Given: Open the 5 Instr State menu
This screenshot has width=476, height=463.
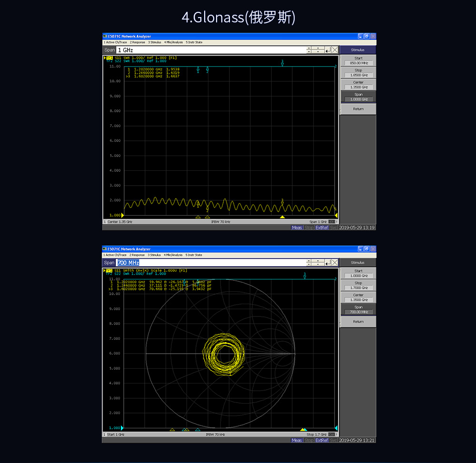Looking at the screenshot, I should tap(195, 42).
